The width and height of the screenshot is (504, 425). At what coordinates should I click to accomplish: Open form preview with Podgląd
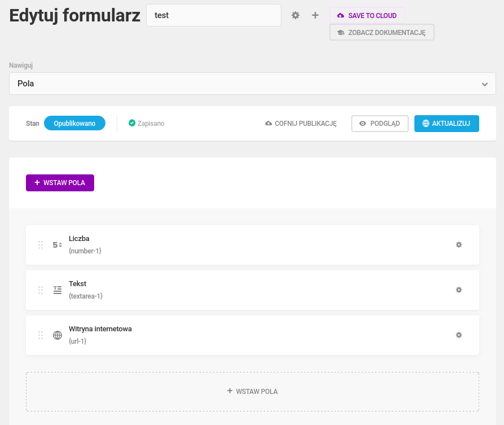(x=380, y=124)
